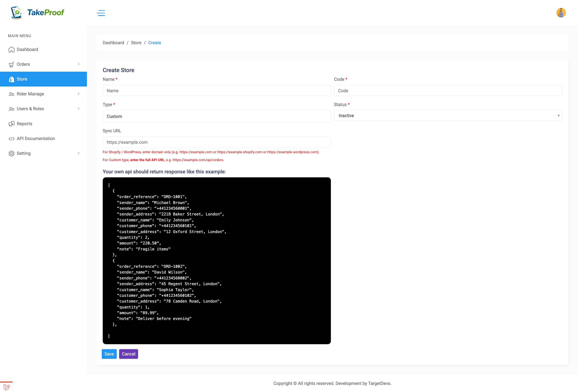Click the Reports icon in sidebar
This screenshot has width=578, height=392.
coord(11,124)
